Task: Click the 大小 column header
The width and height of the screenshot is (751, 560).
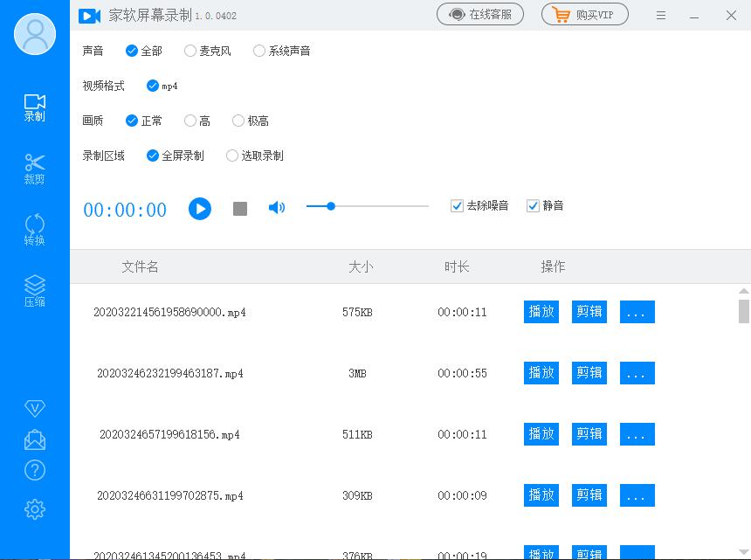Action: (x=361, y=266)
